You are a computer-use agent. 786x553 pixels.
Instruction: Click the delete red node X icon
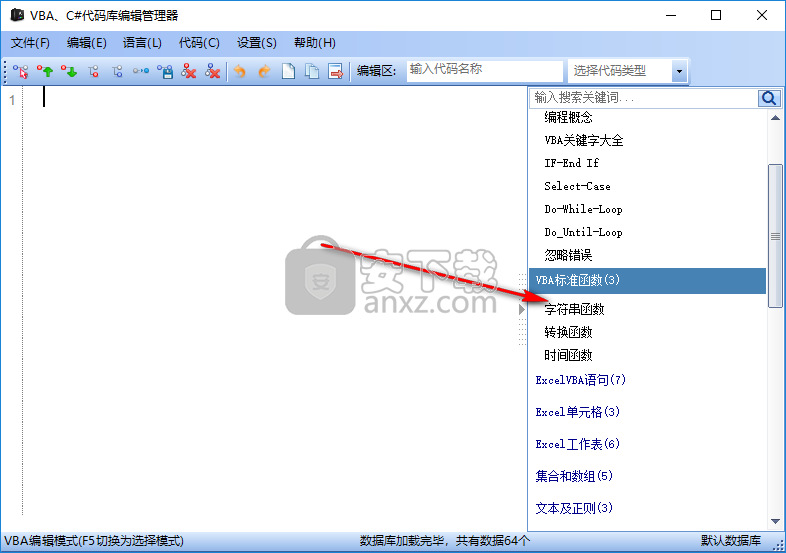tap(189, 72)
